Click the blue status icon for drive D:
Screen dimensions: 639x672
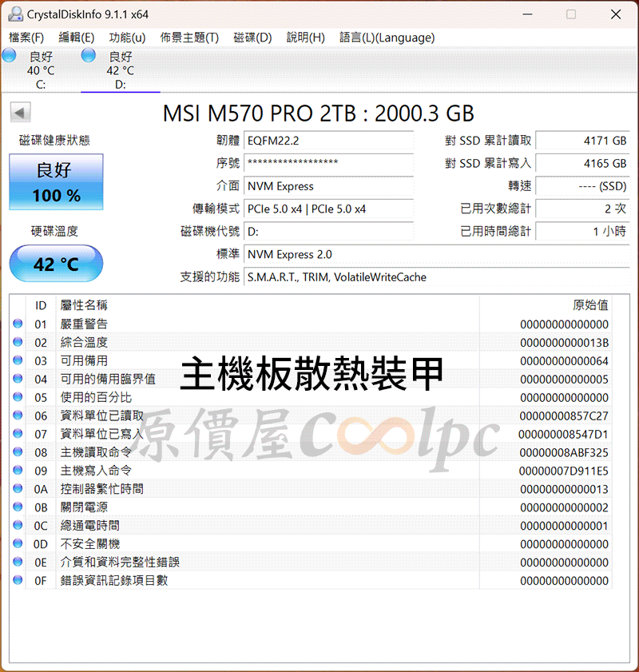[89, 56]
